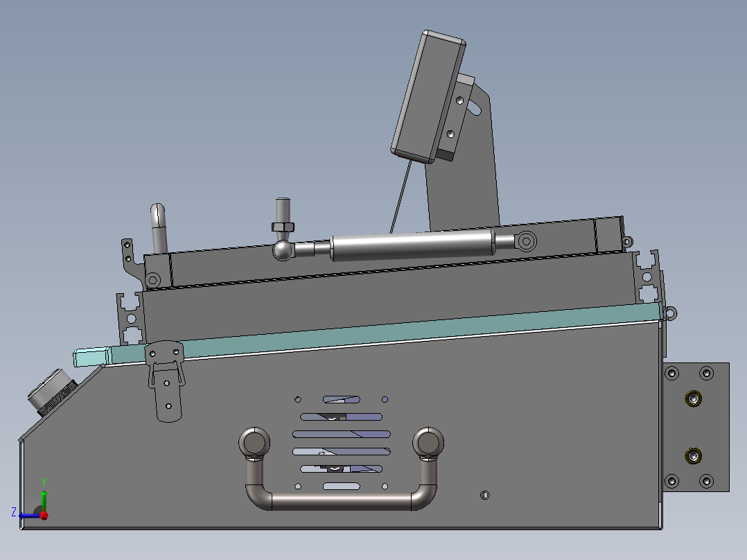Select the toggle latch clasp on housing
Viewport: 747px width, 560px height.
[x=166, y=382]
